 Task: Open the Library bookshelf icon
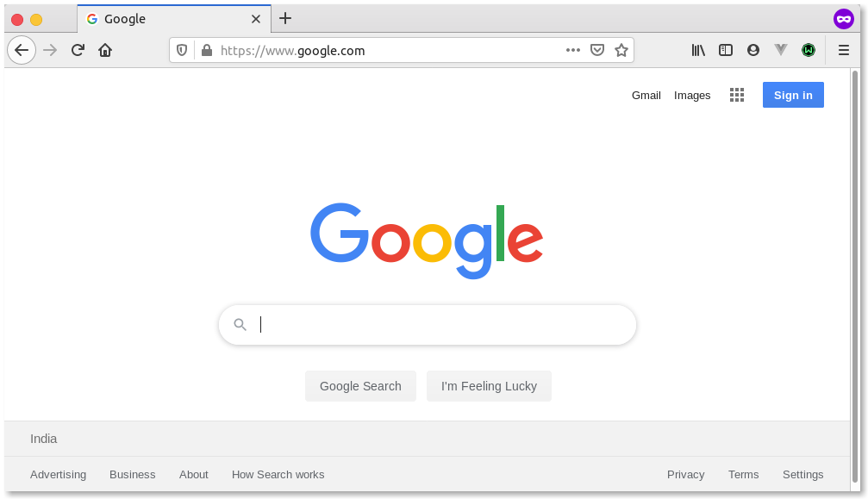click(698, 50)
